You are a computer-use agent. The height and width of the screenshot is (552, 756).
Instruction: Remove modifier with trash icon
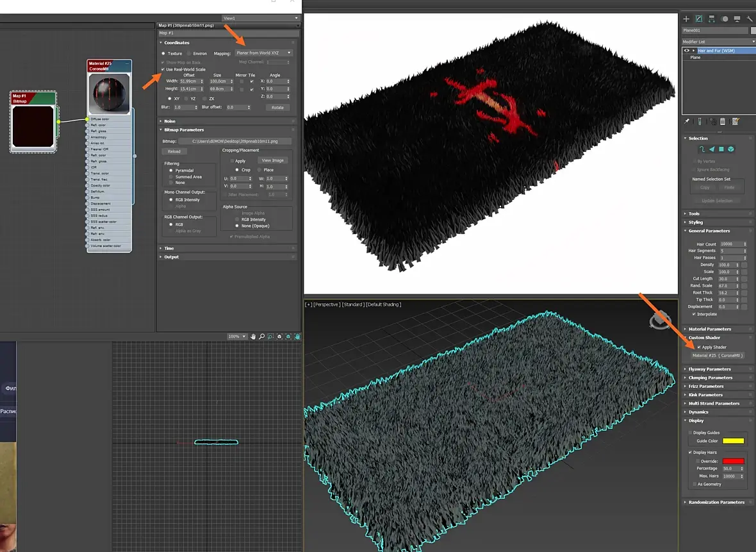(722, 122)
